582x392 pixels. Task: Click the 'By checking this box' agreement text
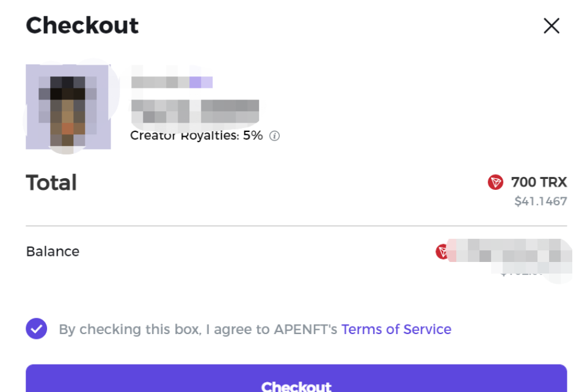tap(198, 329)
